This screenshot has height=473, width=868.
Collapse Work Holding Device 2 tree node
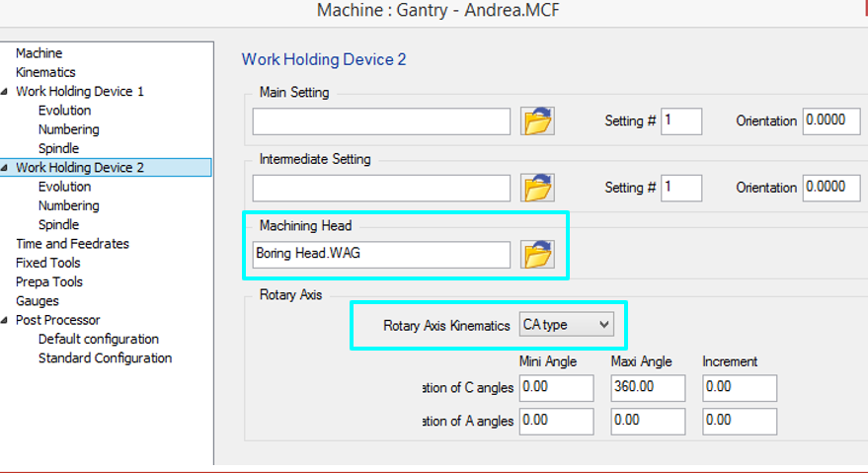click(x=7, y=168)
